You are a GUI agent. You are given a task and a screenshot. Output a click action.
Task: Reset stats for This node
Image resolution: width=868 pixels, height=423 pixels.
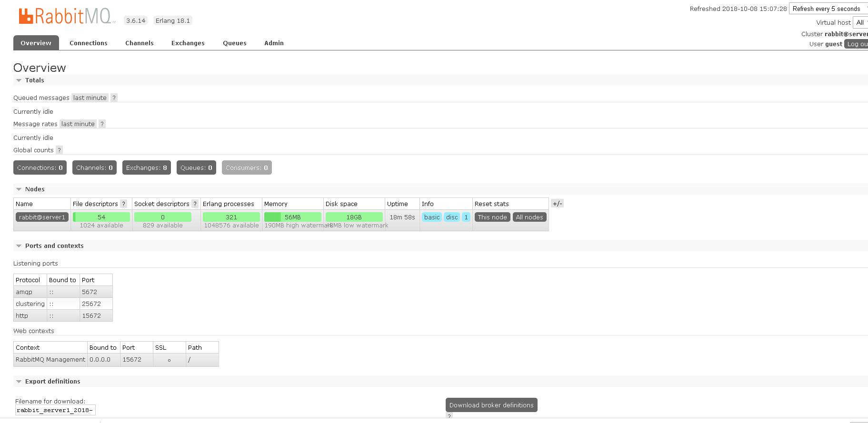[x=492, y=217]
